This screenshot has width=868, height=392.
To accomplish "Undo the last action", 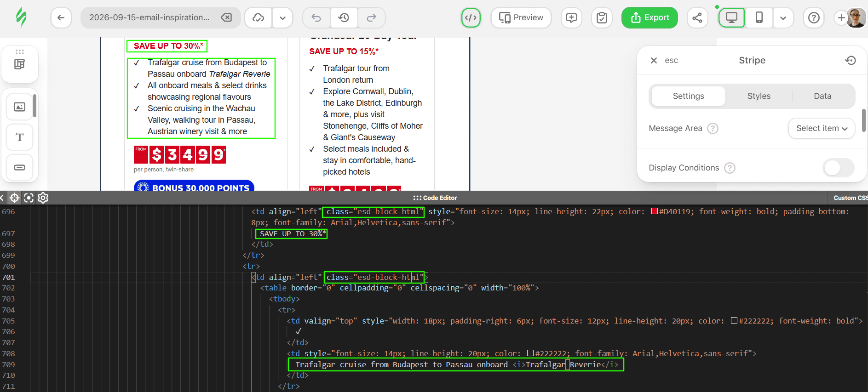I will tap(316, 18).
